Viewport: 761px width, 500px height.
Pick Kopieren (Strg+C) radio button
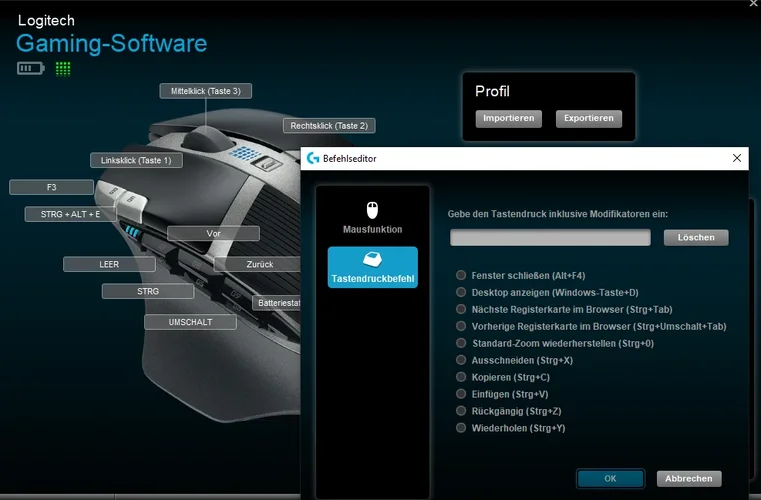coord(461,377)
